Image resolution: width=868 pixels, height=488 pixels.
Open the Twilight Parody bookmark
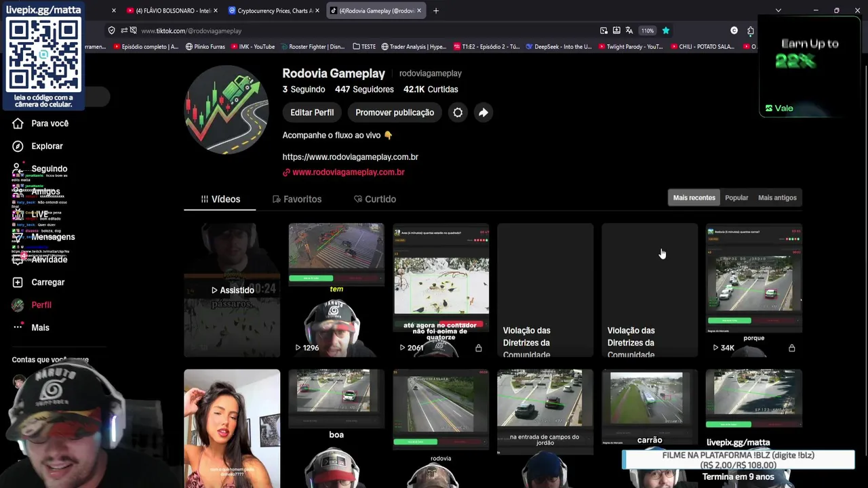pyautogui.click(x=630, y=47)
